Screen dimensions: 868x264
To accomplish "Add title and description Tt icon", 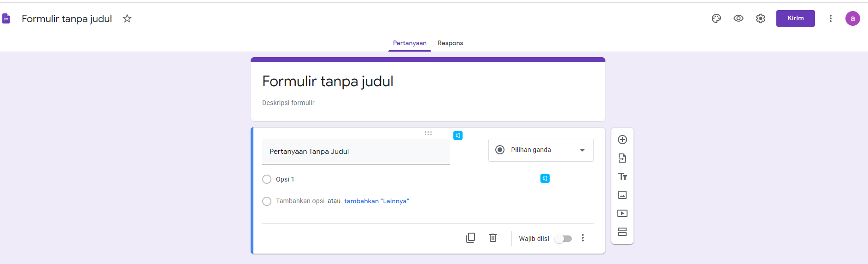I will (x=622, y=176).
